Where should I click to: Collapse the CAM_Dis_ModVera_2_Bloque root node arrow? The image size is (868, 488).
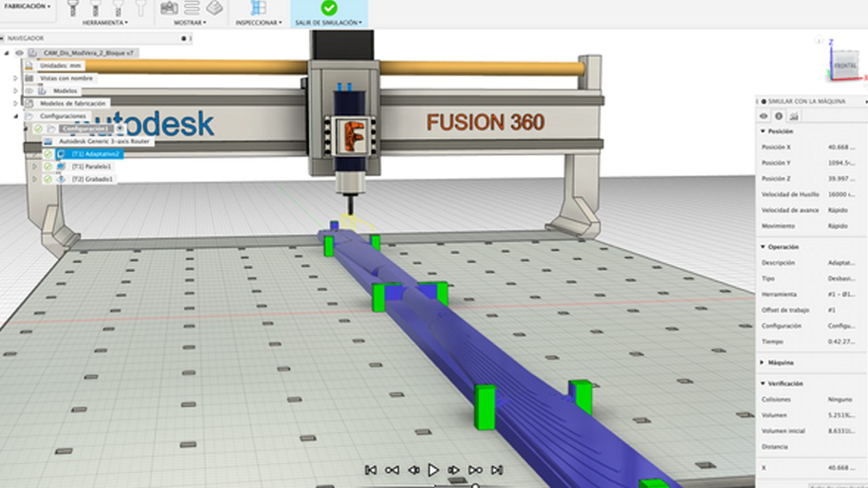pyautogui.click(x=7, y=53)
